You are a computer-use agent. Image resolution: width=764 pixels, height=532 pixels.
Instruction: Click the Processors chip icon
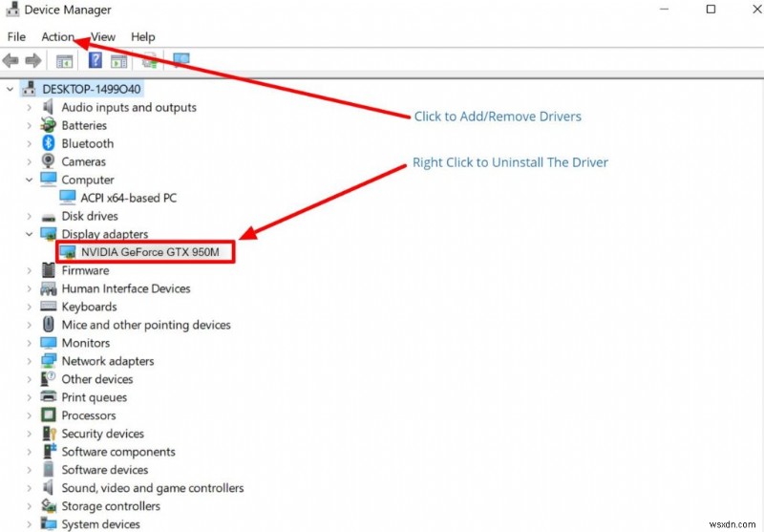coord(49,415)
